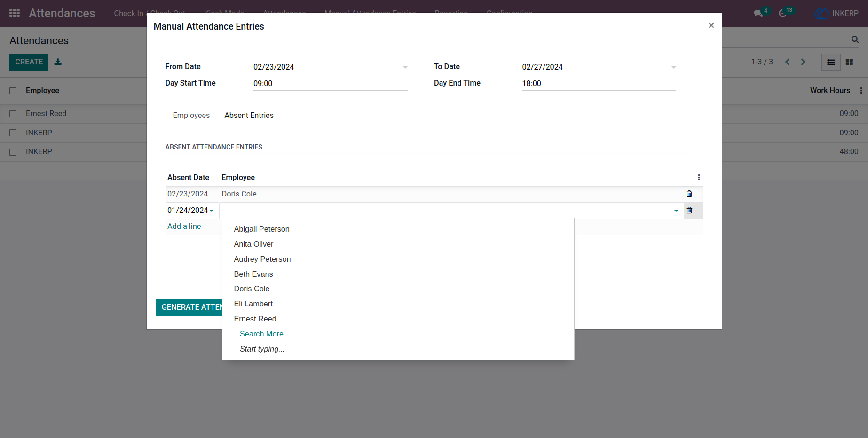Open the To Date picker dropdown
Image resolution: width=868 pixels, height=438 pixels.
[x=673, y=67]
